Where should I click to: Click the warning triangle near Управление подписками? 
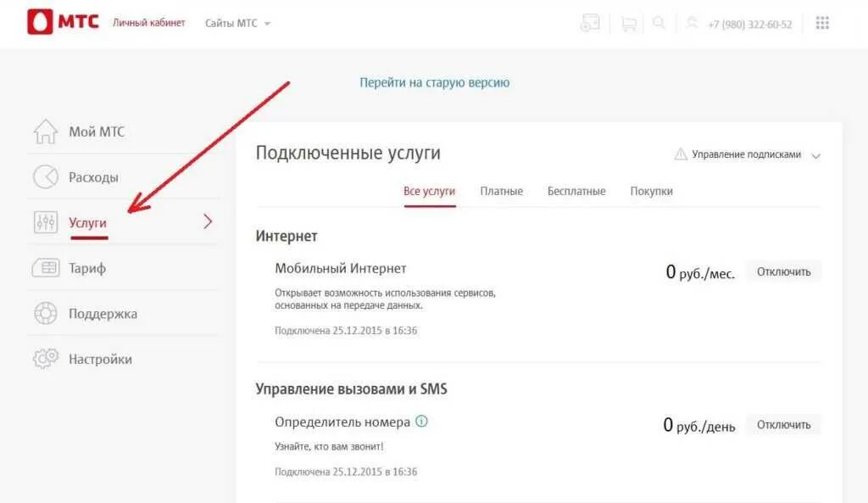pos(679,154)
